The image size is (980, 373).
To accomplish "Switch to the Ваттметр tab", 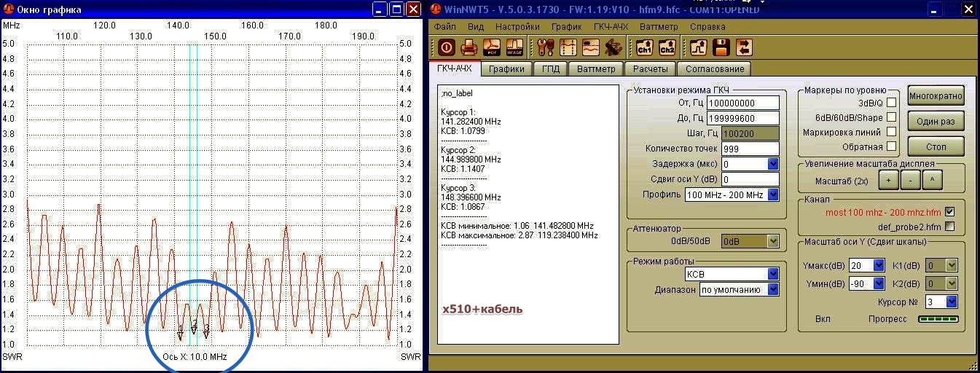I will coord(596,69).
